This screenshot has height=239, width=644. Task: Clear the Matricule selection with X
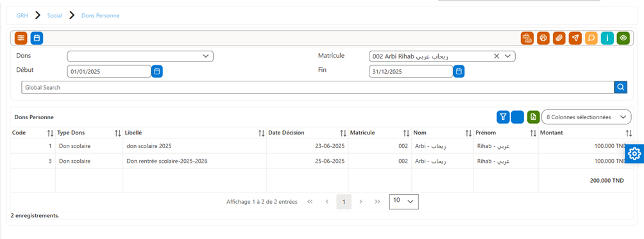(496, 56)
